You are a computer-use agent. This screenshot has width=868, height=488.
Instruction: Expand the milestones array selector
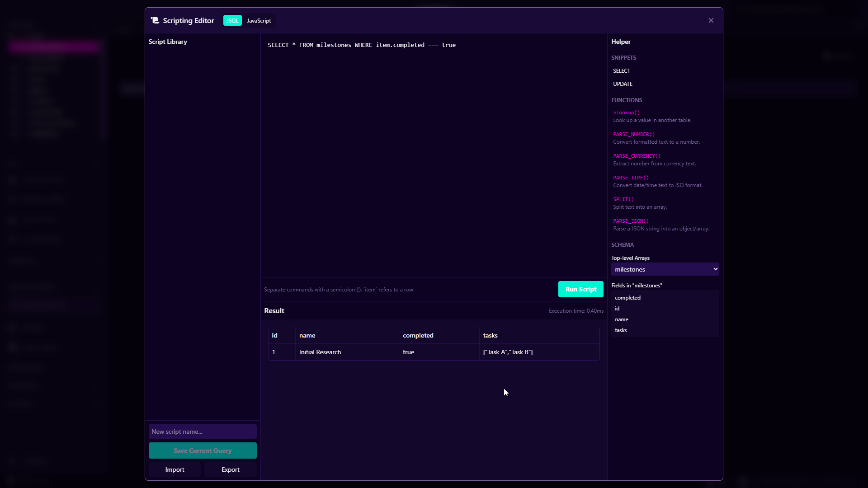point(665,269)
